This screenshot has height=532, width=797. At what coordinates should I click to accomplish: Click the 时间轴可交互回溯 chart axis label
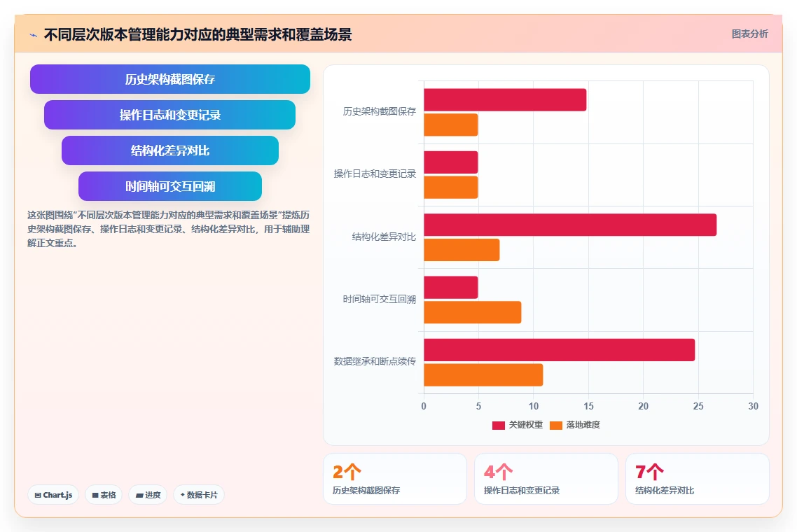[x=379, y=300]
